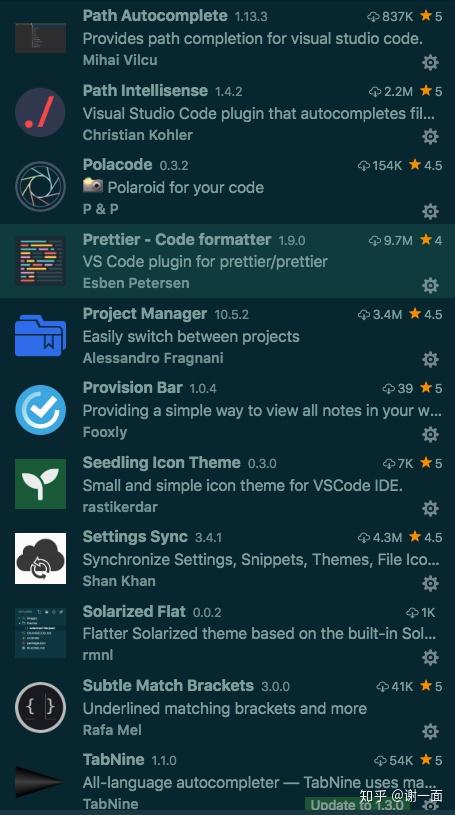Open Polacode extension settings gear
Image resolution: width=455 pixels, height=815 pixels.
(x=430, y=212)
